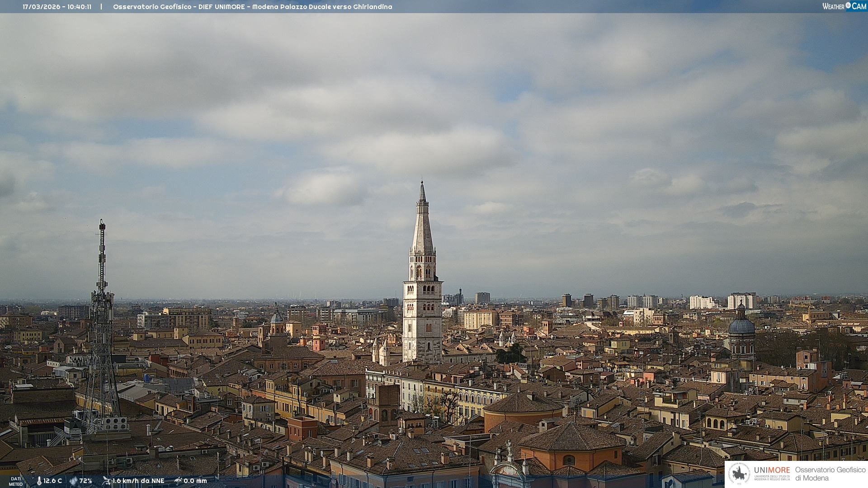Click the 0.0 mm rainfall value
The width and height of the screenshot is (868, 488).
pyautogui.click(x=195, y=481)
